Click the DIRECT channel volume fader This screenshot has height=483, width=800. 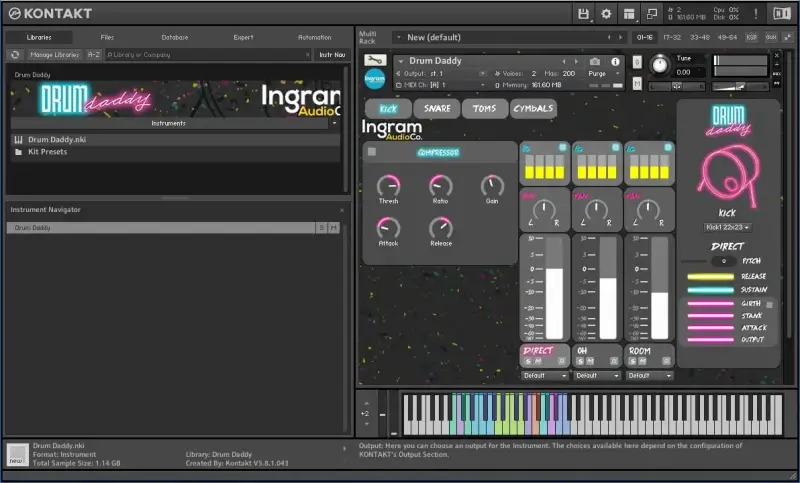554,288
